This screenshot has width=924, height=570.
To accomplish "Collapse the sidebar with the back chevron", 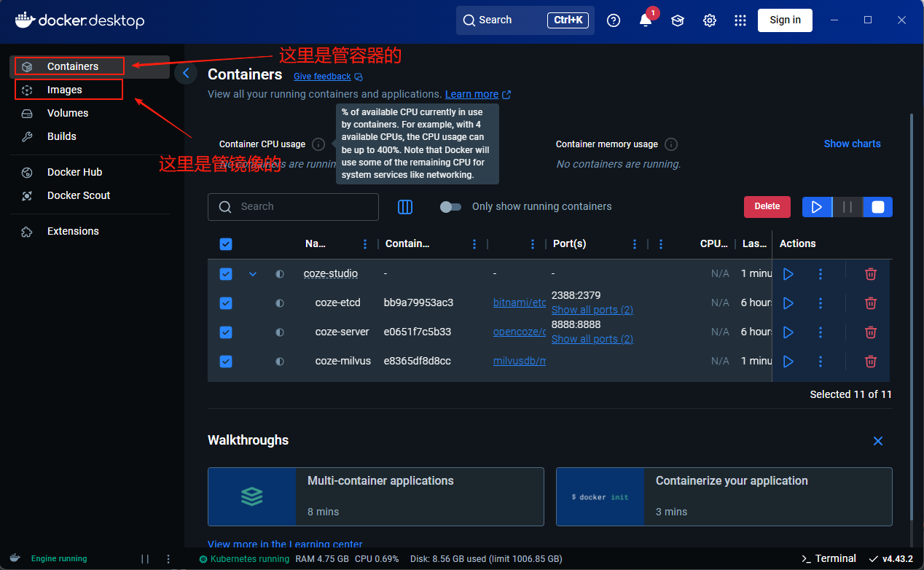I will (186, 73).
